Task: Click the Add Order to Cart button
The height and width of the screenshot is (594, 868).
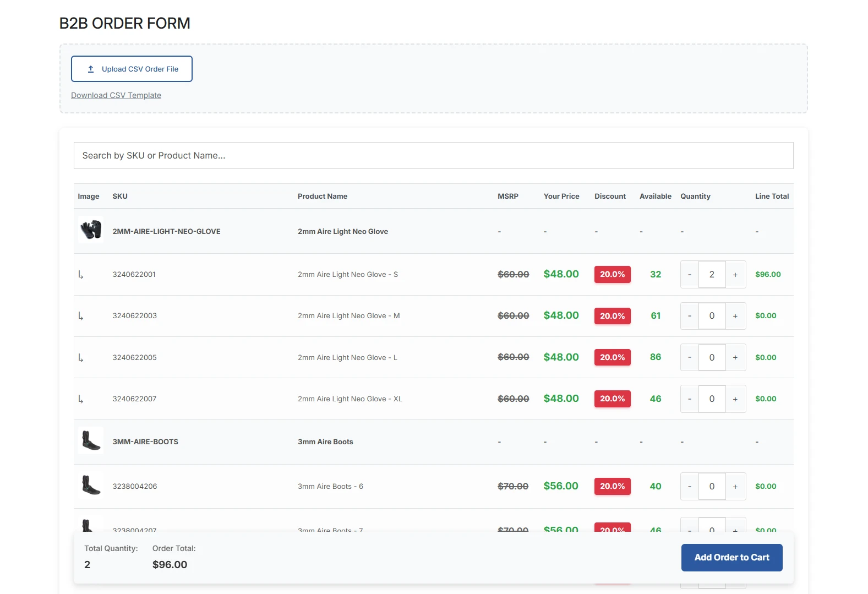Action: [731, 558]
